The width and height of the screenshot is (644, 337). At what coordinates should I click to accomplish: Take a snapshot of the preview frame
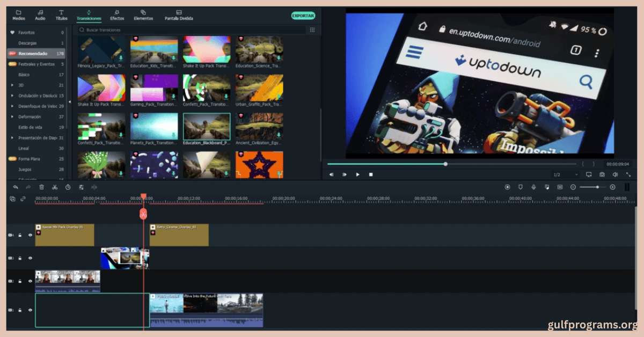pos(602,174)
